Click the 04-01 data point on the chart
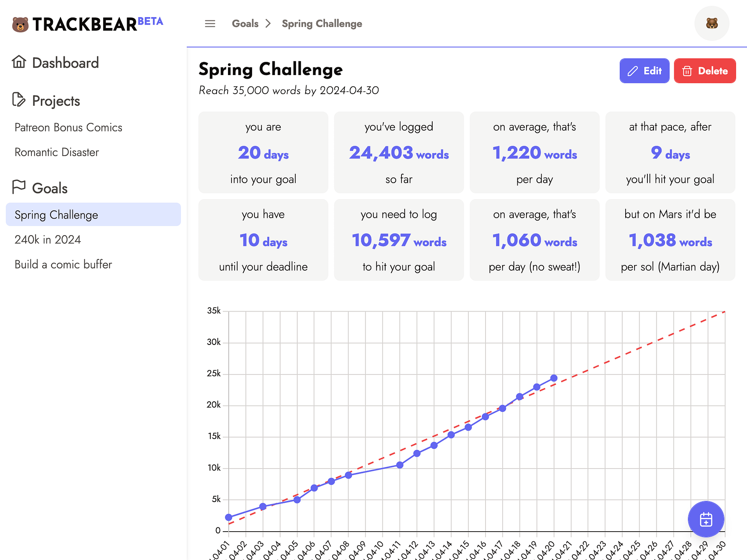Screen dimensions: 747x560 point(229,517)
